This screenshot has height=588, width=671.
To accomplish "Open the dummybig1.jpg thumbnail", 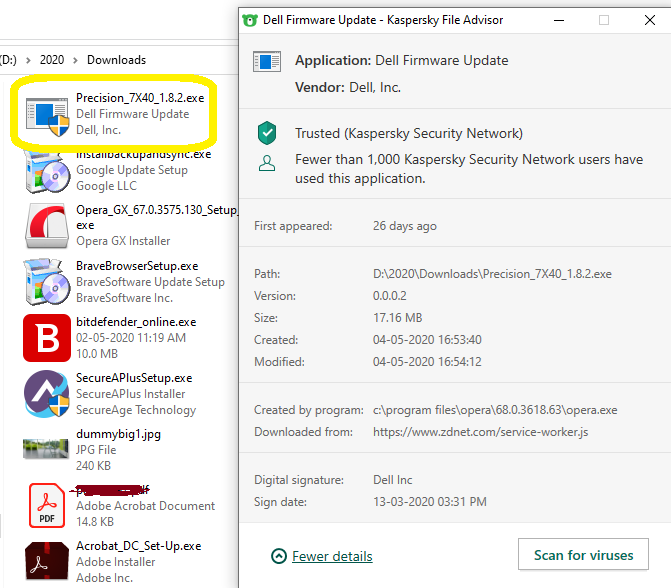I will tap(45, 450).
